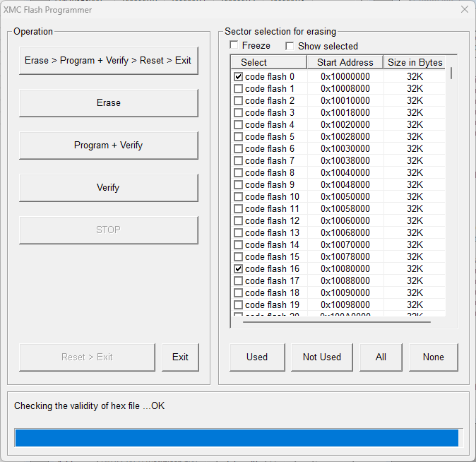This screenshot has width=476, height=462.
Task: Click Erase > Program + Verify > Reset > Exit
Action: coord(108,61)
